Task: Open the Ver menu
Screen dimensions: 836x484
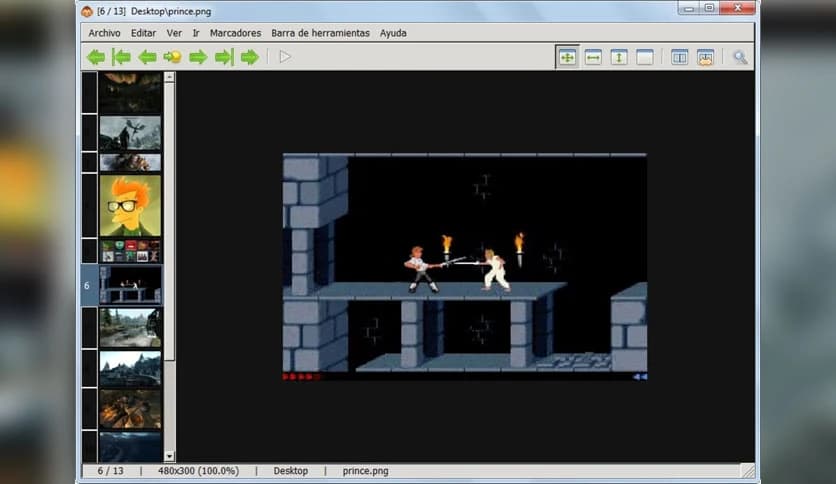Action: click(x=174, y=33)
